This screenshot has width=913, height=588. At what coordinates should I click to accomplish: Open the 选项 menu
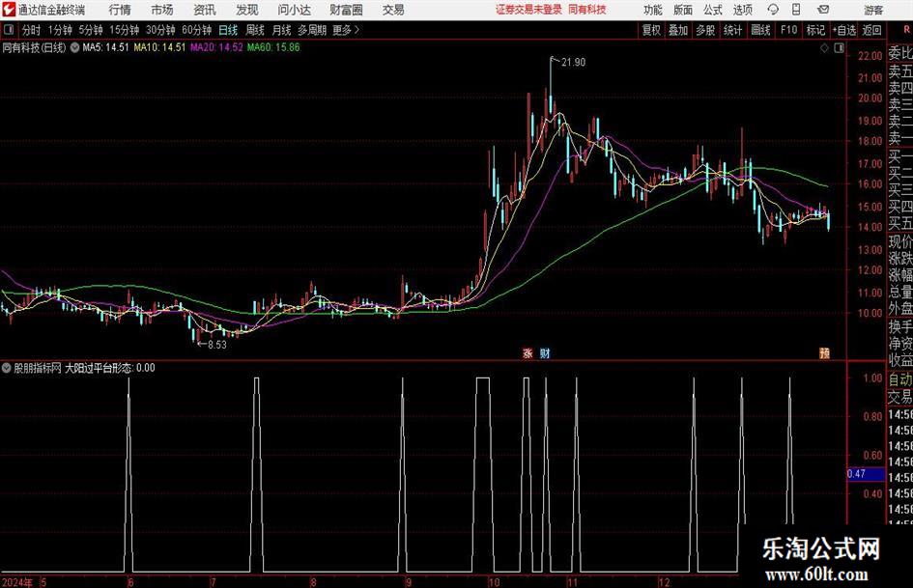[743, 10]
